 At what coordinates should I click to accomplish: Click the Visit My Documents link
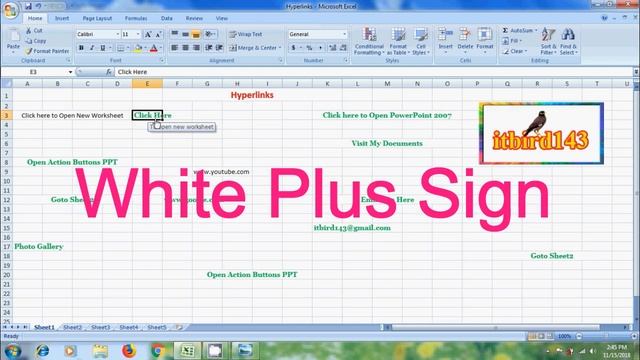(387, 143)
